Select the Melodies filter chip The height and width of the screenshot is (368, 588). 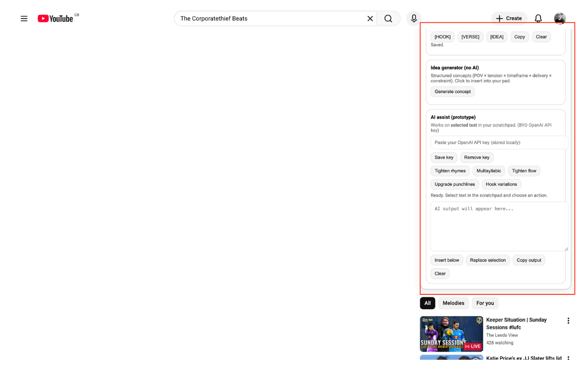(x=453, y=303)
